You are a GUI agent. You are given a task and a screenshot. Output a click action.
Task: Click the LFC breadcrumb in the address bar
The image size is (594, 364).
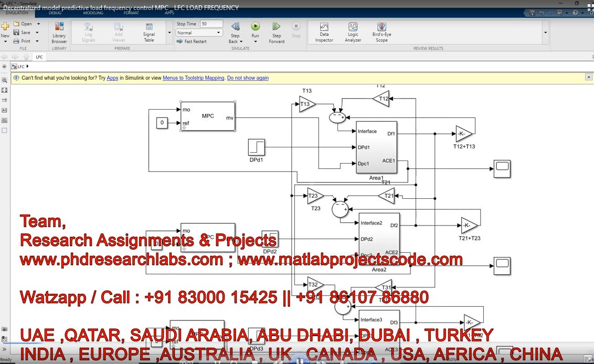[x=21, y=66]
